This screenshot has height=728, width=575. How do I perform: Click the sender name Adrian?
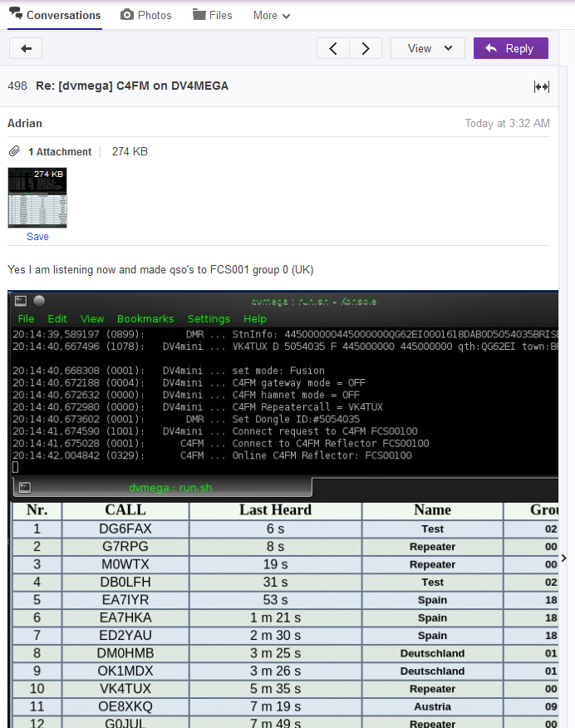pos(25,123)
